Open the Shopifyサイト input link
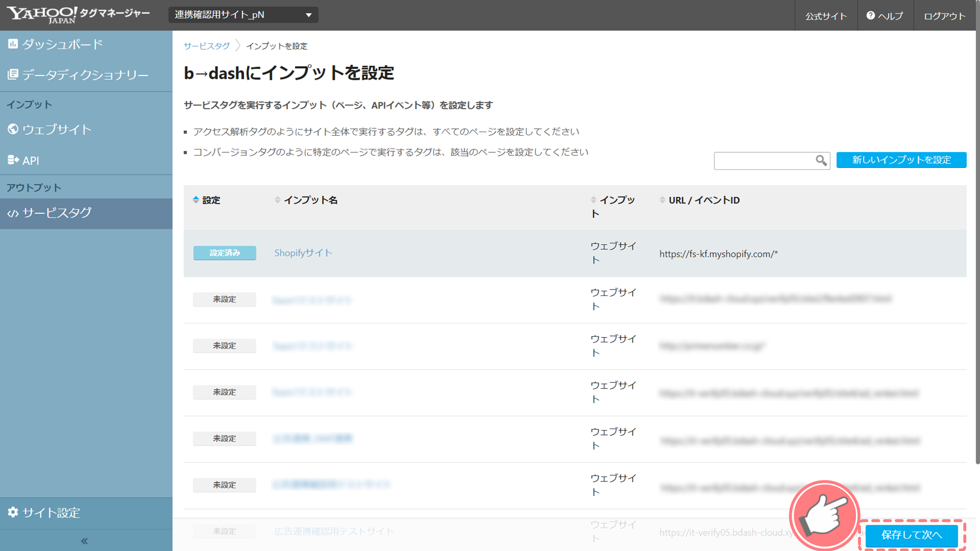Screen dimensions: 980x551 tap(303, 253)
